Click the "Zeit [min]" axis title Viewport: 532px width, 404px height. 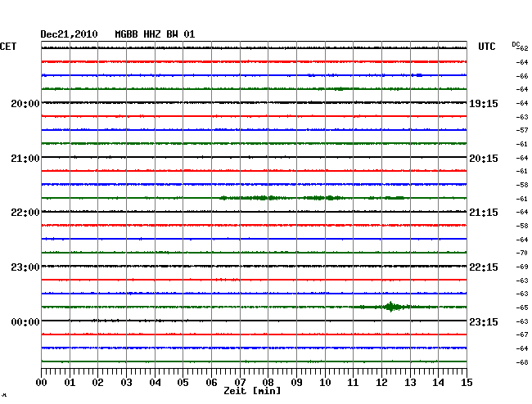pyautogui.click(x=252, y=391)
